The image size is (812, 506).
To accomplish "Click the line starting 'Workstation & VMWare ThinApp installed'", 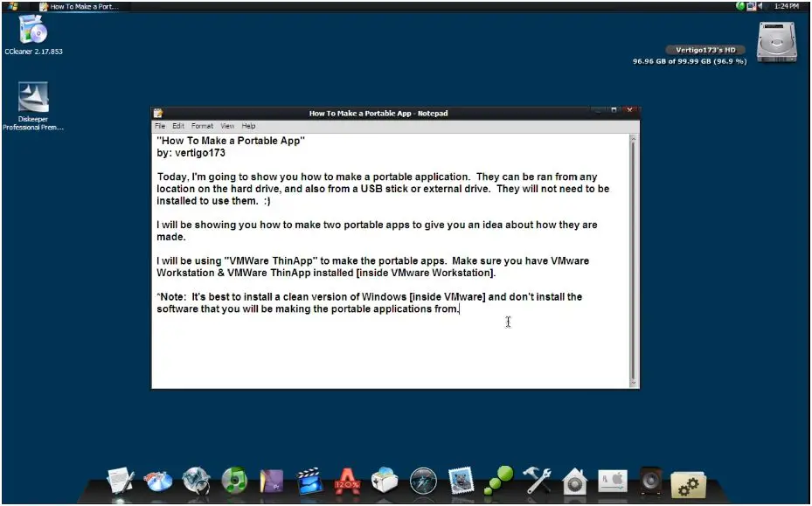I will click(x=326, y=273).
